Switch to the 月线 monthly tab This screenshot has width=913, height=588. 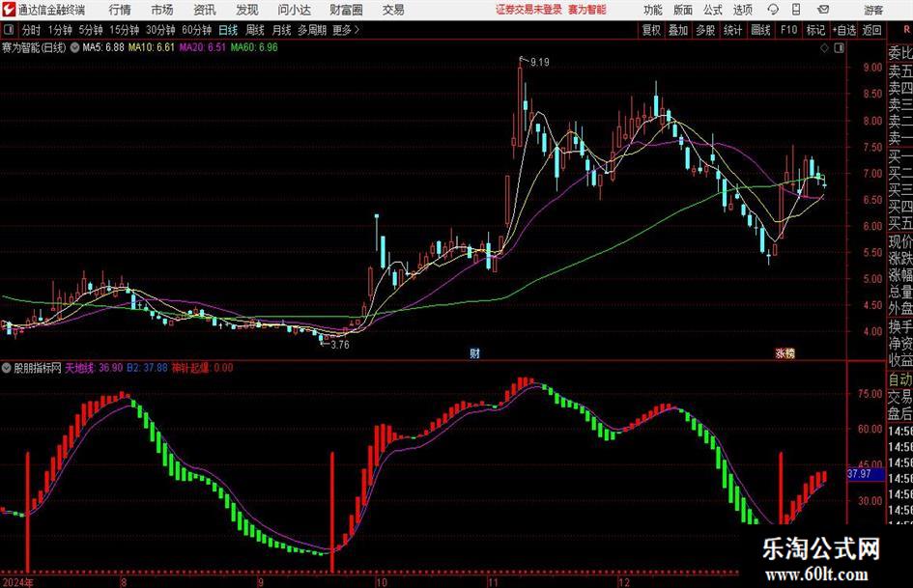282,30
